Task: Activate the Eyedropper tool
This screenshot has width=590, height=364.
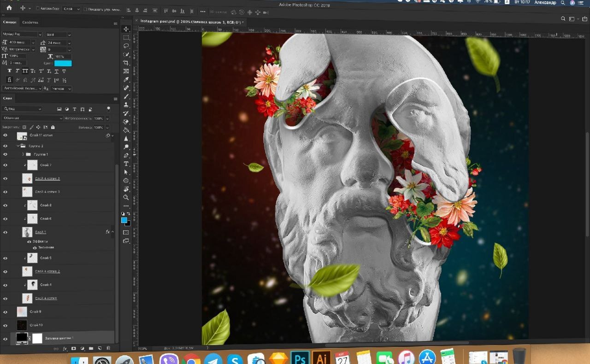Action: click(126, 79)
